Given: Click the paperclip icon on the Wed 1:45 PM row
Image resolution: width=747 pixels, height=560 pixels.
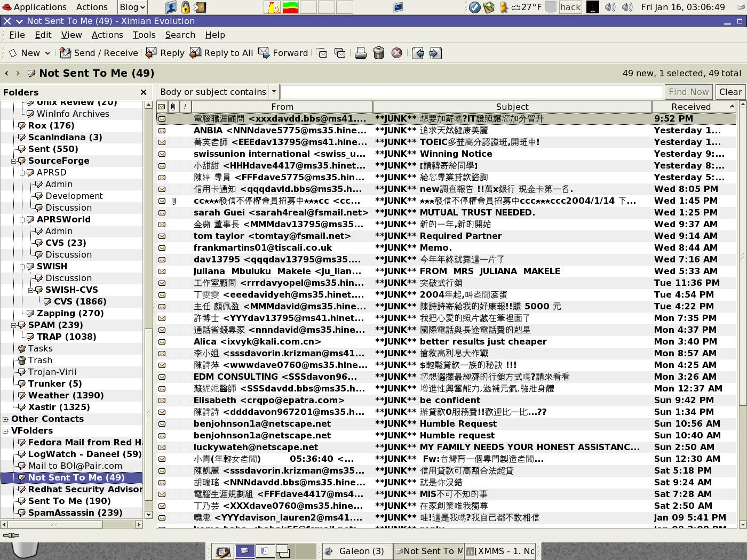Looking at the screenshot, I should point(174,201).
